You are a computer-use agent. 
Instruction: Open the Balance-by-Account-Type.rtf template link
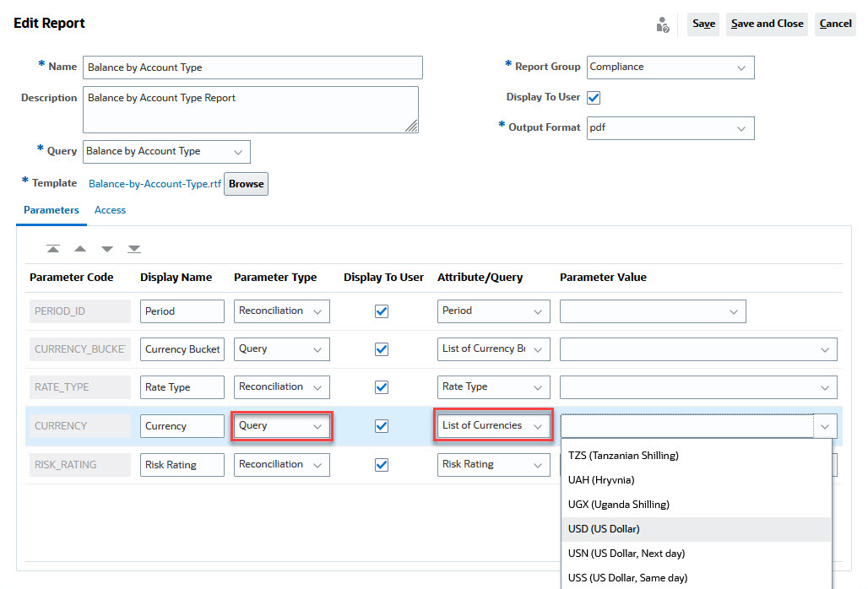point(155,184)
